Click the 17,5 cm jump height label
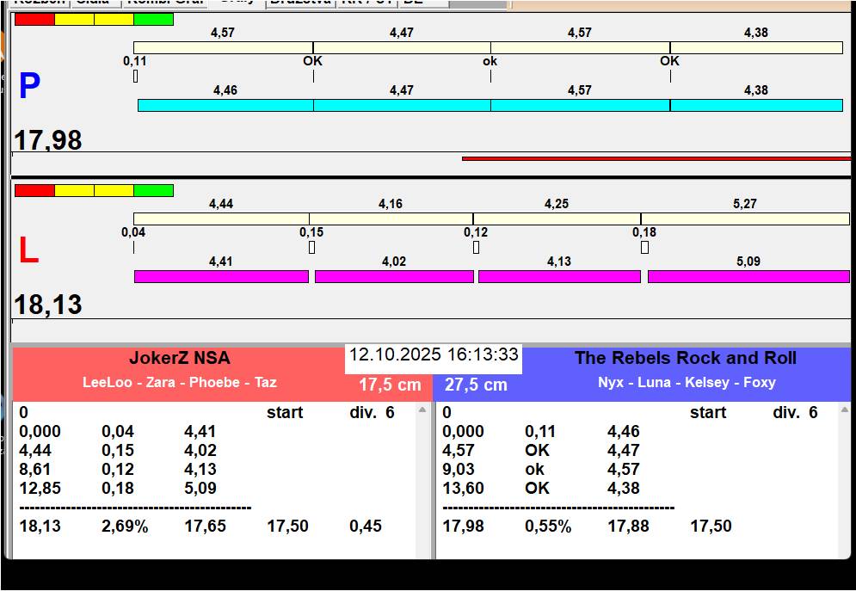The image size is (856, 616). coord(390,385)
